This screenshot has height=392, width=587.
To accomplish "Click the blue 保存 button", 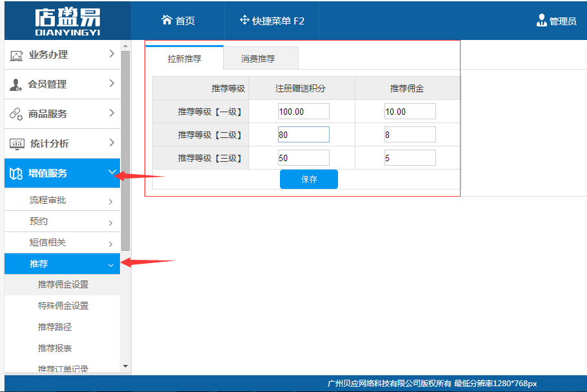I will pos(309,179).
